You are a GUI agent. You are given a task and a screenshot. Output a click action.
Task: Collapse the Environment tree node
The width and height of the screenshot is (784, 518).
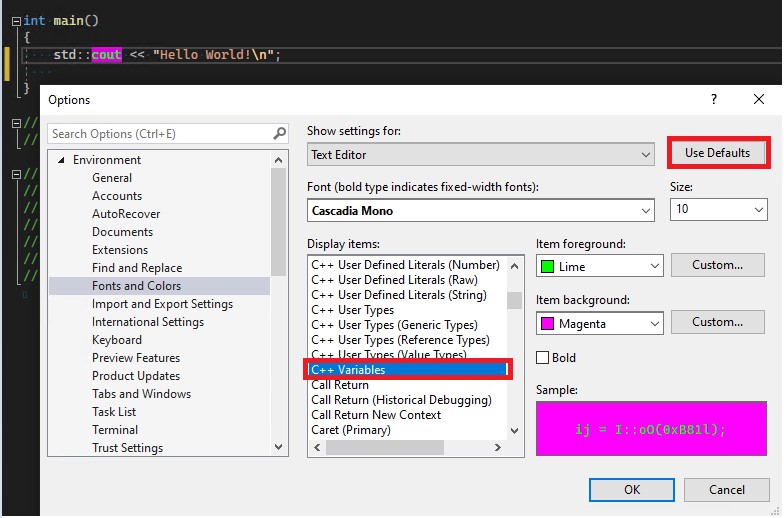coord(61,160)
